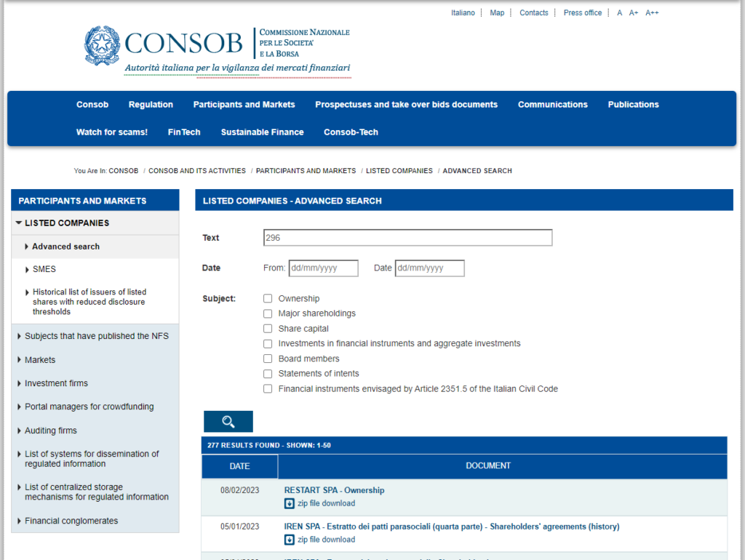Open Advanced search in sidebar
Screen dimensions: 745x560
[x=65, y=247]
